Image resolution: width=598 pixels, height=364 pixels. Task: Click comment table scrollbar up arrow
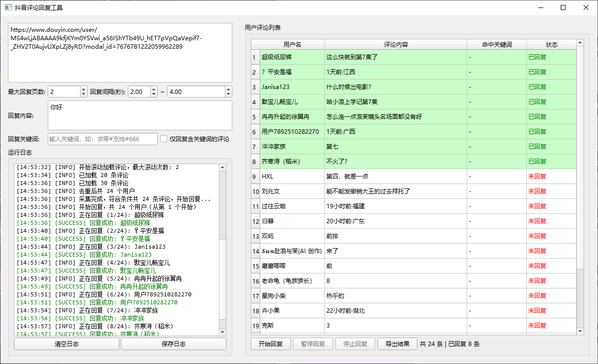coord(580,43)
